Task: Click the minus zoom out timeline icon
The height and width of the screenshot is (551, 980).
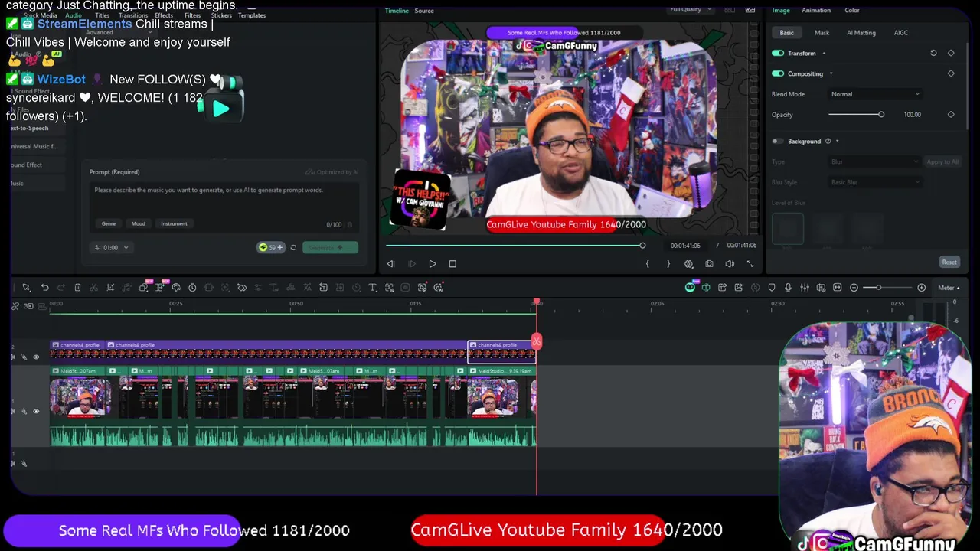Action: pos(854,288)
